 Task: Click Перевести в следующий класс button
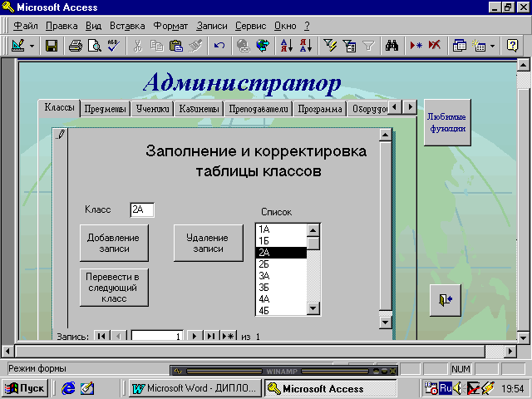pyautogui.click(x=114, y=288)
